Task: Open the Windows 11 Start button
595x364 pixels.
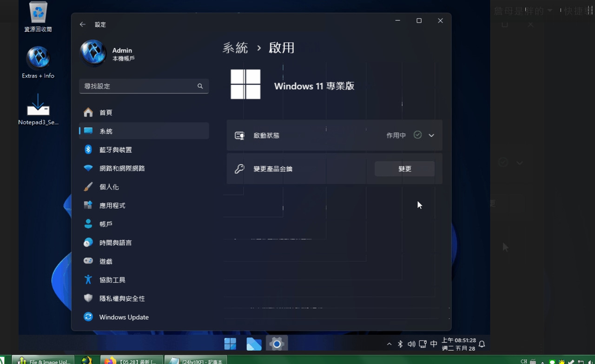Action: 230,344
